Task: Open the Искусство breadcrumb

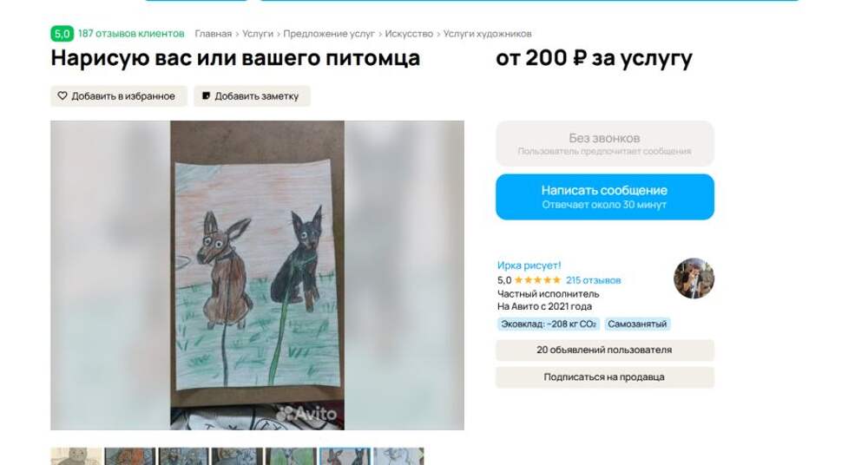Action: [409, 34]
